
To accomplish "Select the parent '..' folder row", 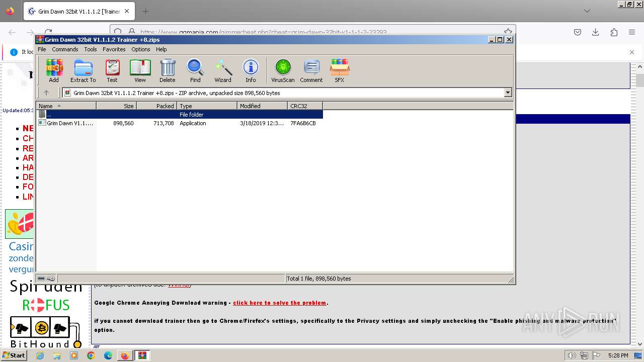I will 180,115.
